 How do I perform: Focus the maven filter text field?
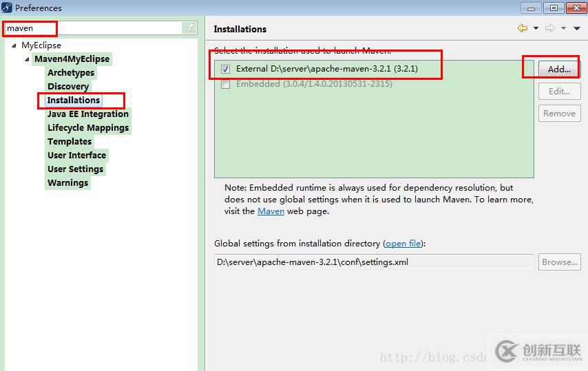pyautogui.click(x=93, y=28)
